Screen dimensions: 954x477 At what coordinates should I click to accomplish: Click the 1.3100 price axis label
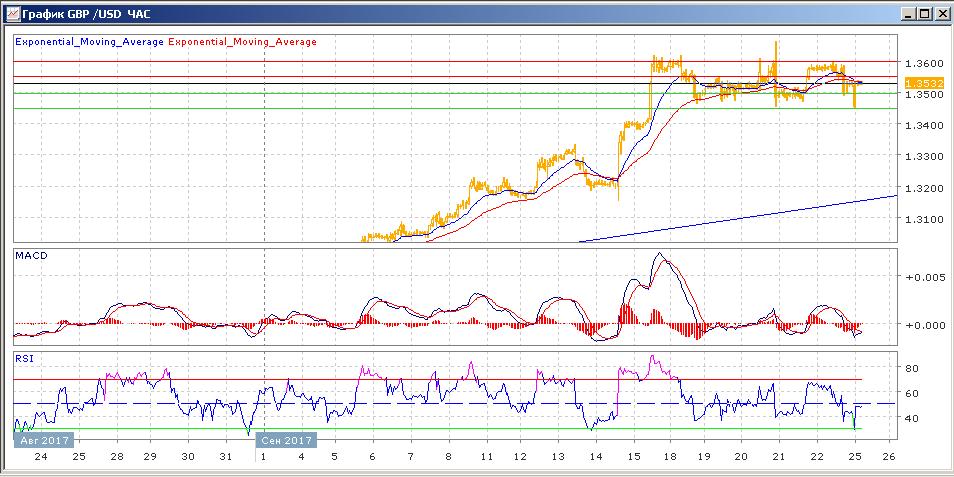point(920,219)
